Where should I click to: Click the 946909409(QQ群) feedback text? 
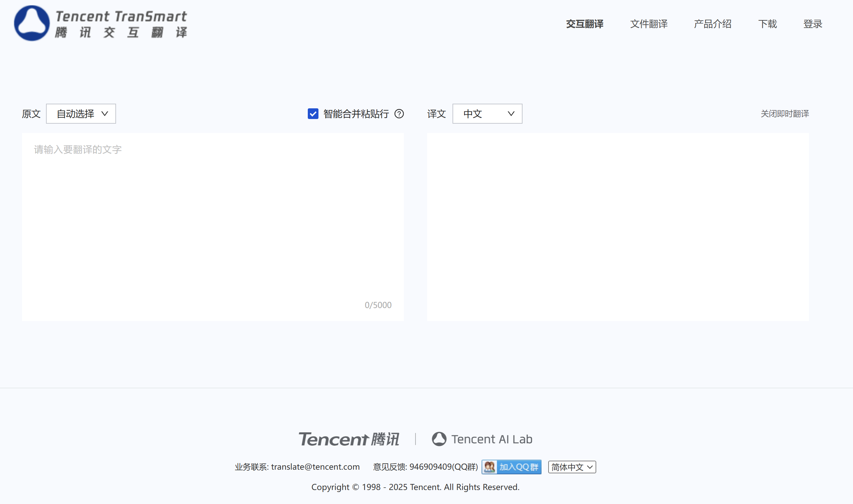443,467
